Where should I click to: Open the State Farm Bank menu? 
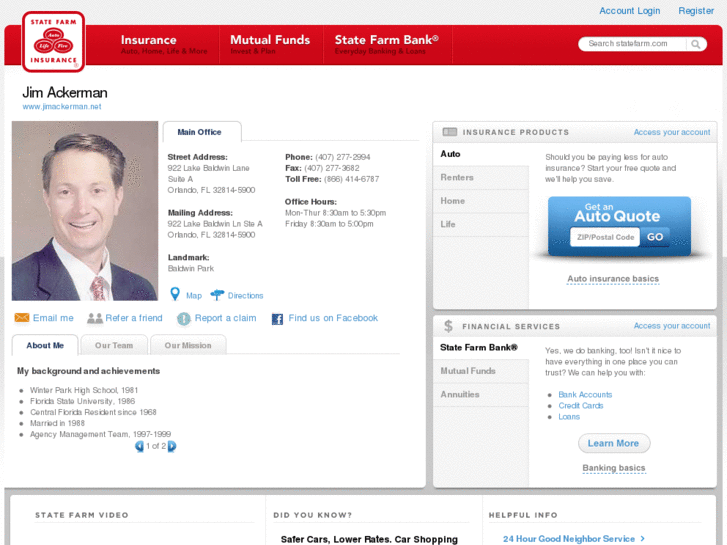[x=387, y=45]
